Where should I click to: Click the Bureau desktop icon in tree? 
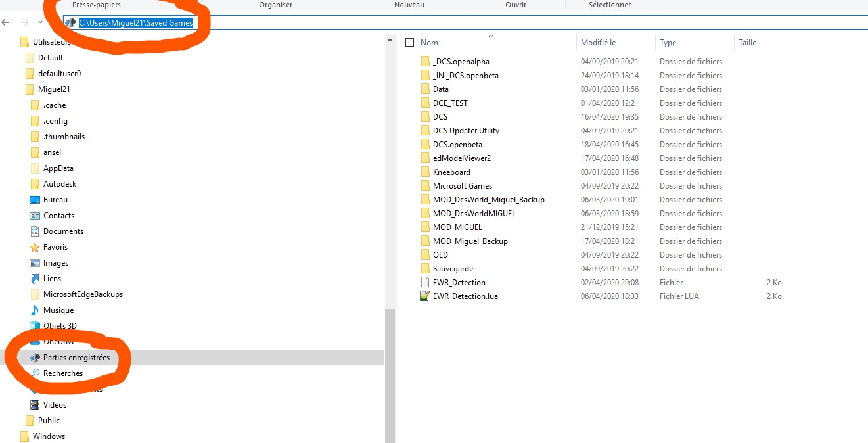35,200
